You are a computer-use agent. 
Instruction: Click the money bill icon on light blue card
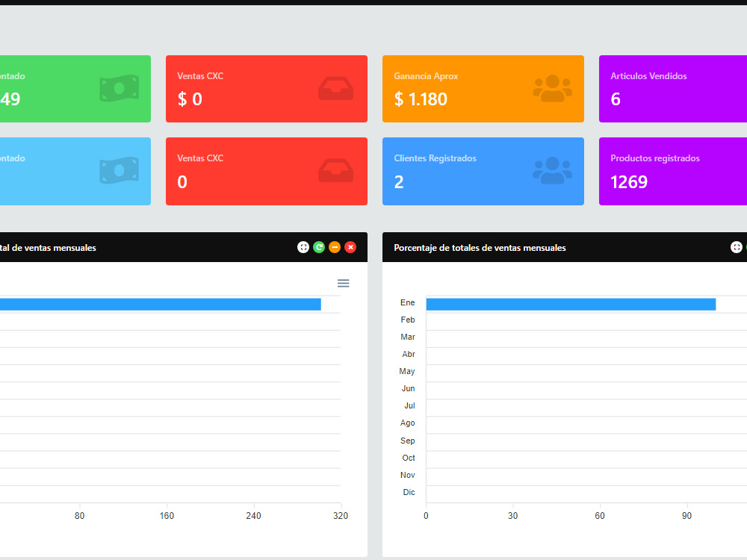(x=119, y=170)
